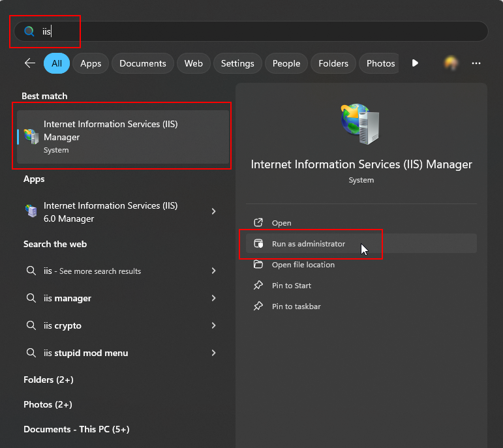
Task: Open the Folders (2+) results group
Action: (x=48, y=380)
